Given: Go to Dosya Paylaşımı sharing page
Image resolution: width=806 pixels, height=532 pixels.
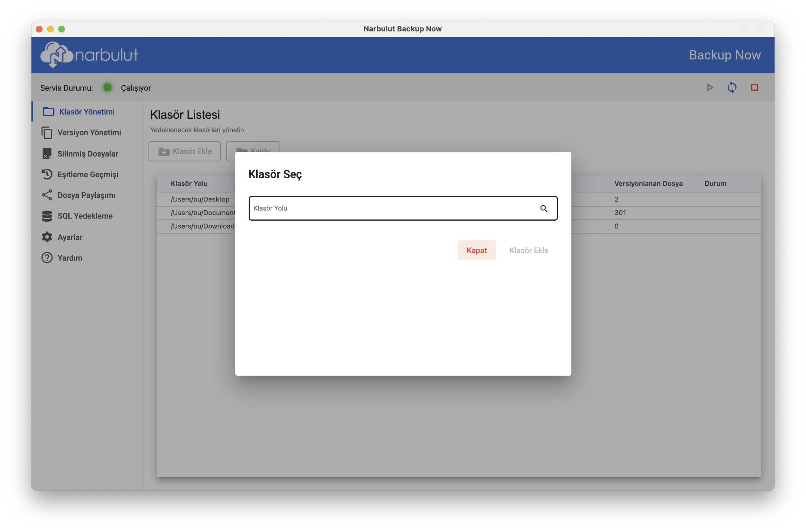Looking at the screenshot, I should [x=86, y=195].
